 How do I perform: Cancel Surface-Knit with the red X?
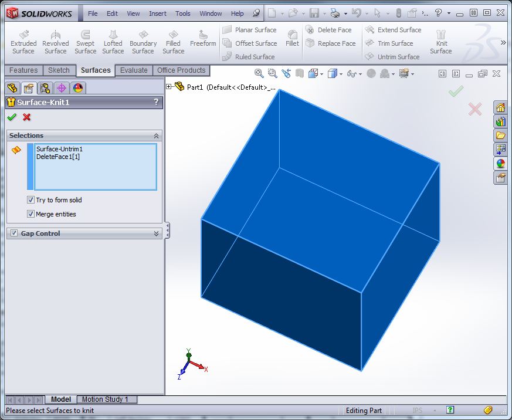point(26,117)
